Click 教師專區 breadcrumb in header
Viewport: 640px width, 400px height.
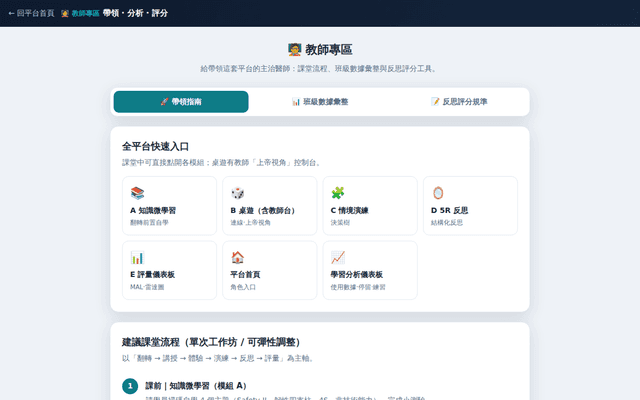click(x=80, y=13)
